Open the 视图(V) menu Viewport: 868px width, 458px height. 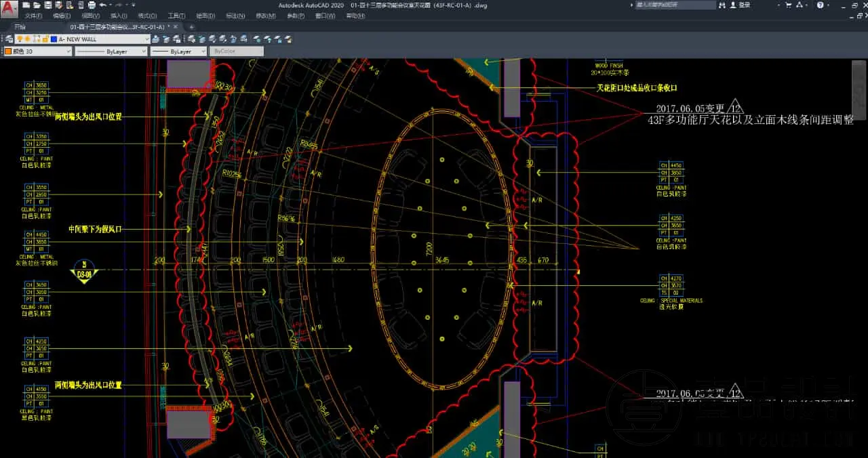(x=91, y=16)
